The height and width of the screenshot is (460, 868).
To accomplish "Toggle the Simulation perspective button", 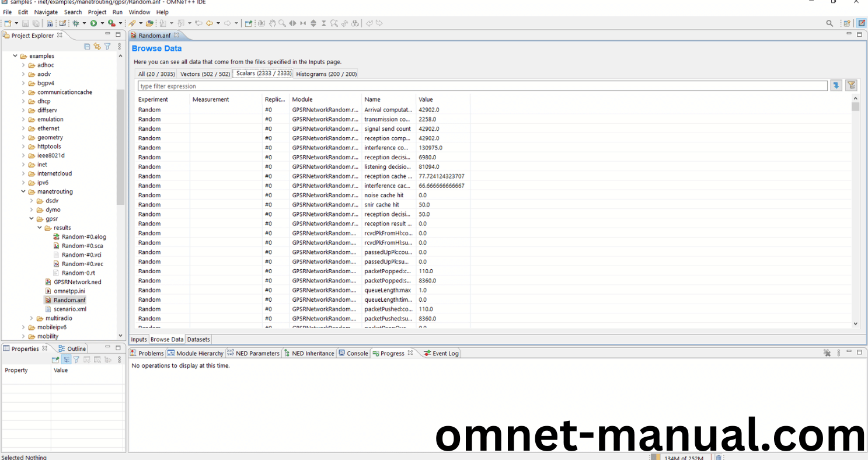I will (x=861, y=23).
